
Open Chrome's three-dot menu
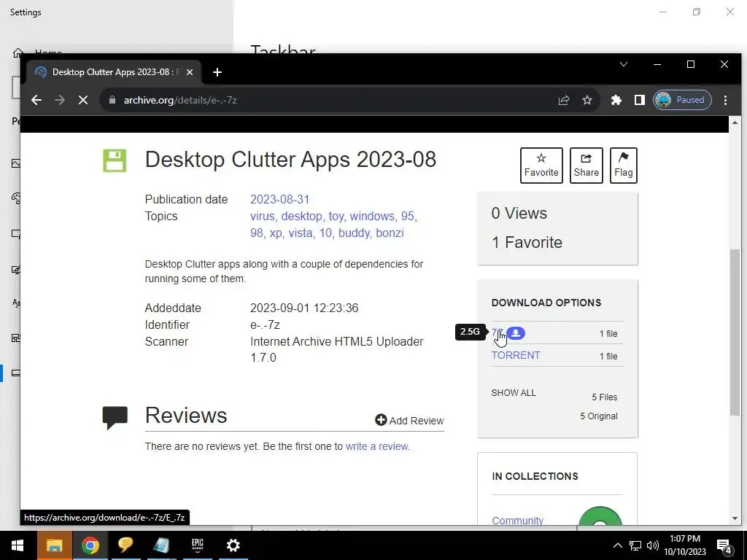click(x=725, y=100)
